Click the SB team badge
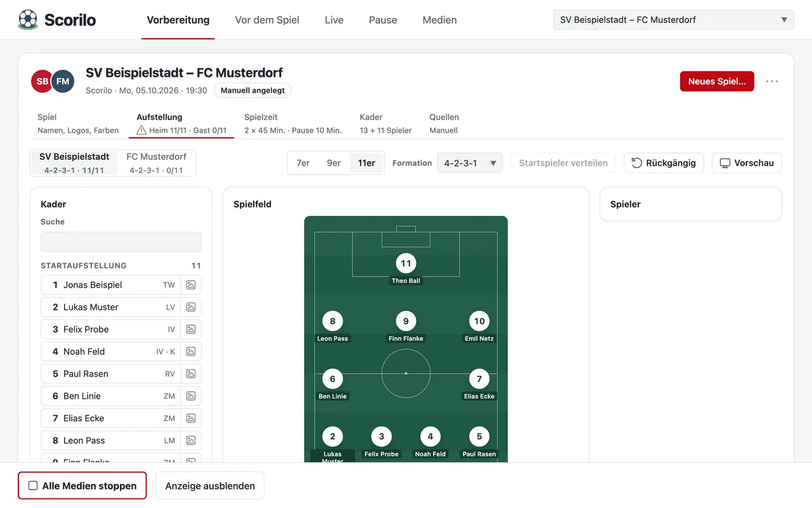 click(x=42, y=81)
